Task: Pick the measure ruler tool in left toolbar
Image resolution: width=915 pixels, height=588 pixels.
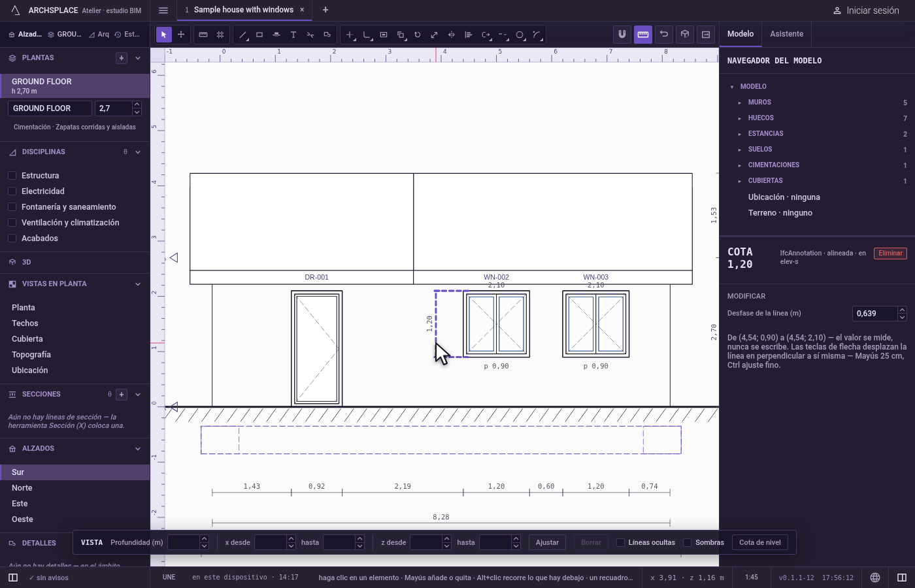Action: pyautogui.click(x=203, y=35)
